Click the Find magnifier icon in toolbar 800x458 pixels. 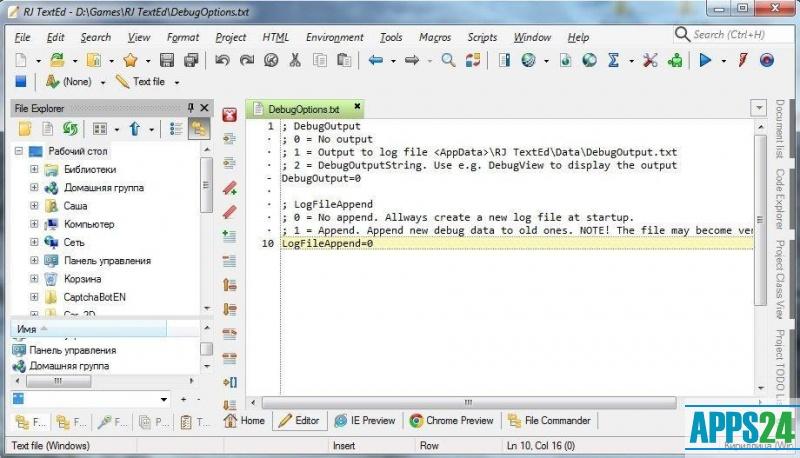[x=448, y=60]
